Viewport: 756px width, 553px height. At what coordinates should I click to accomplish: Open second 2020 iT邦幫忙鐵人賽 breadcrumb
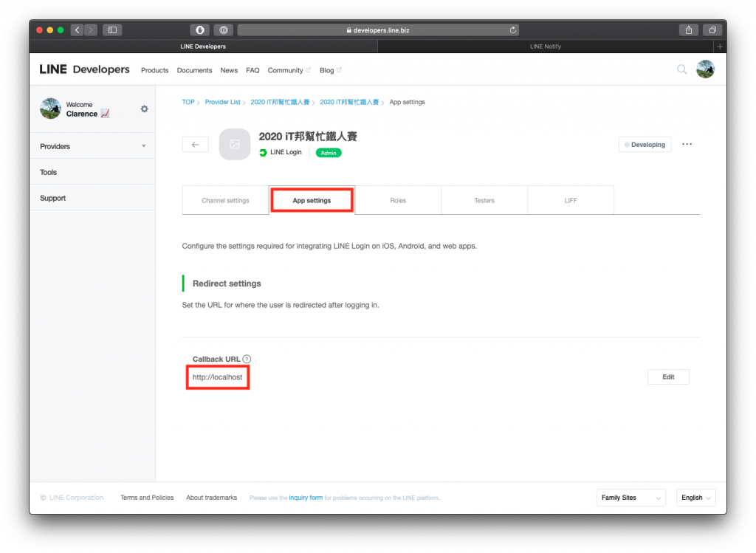click(349, 102)
